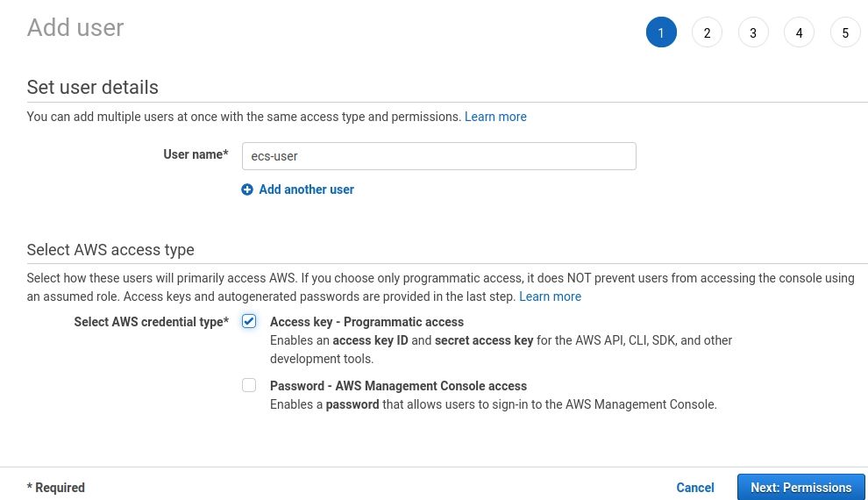868x500 pixels.
Task: Click the Access key - Programmatic access label
Action: [366, 322]
